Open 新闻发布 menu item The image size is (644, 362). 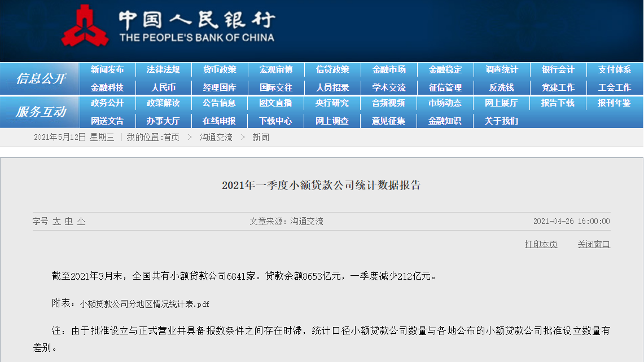pyautogui.click(x=107, y=70)
